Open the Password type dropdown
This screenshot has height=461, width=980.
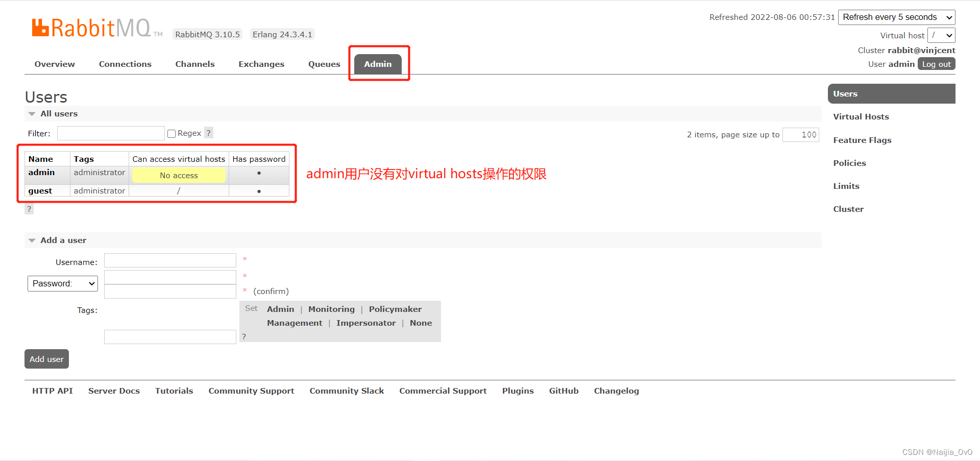(x=63, y=283)
